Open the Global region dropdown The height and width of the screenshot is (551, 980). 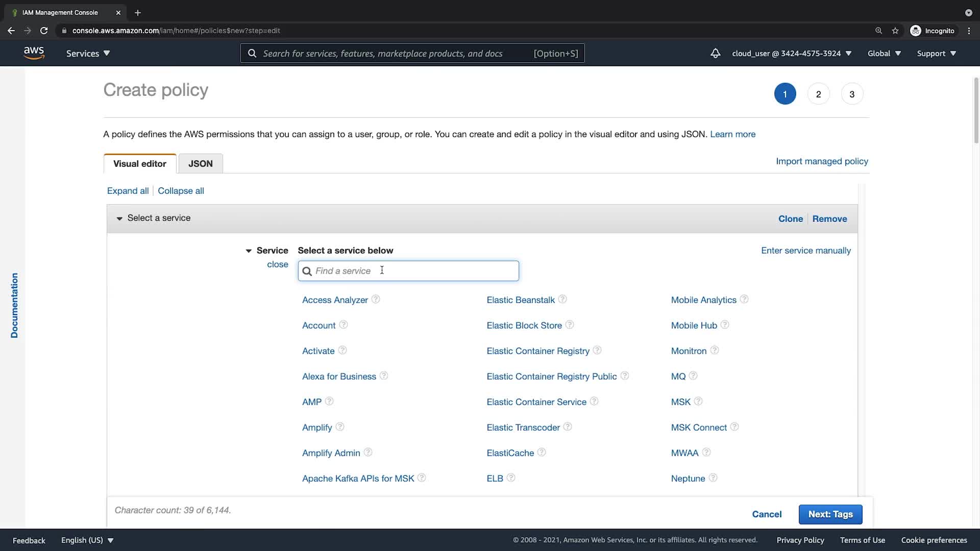[884, 53]
